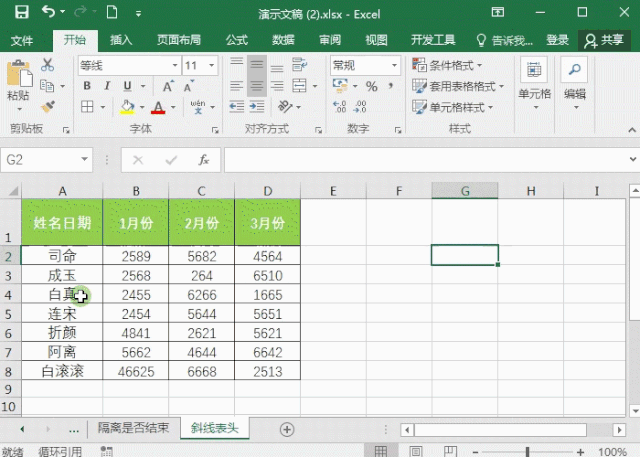Open the Editing (编辑) group button
The height and width of the screenshot is (457, 640).
(x=575, y=84)
